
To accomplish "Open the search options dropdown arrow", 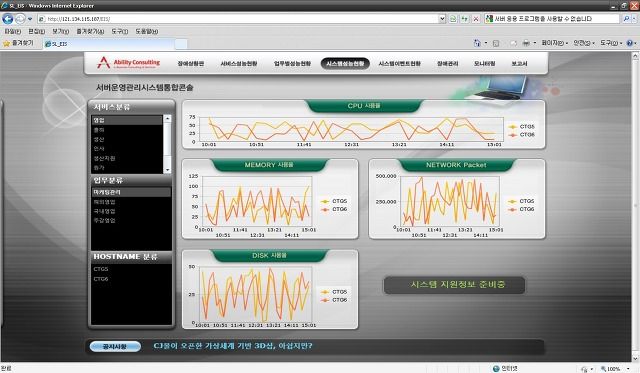I will pyautogui.click(x=634, y=18).
